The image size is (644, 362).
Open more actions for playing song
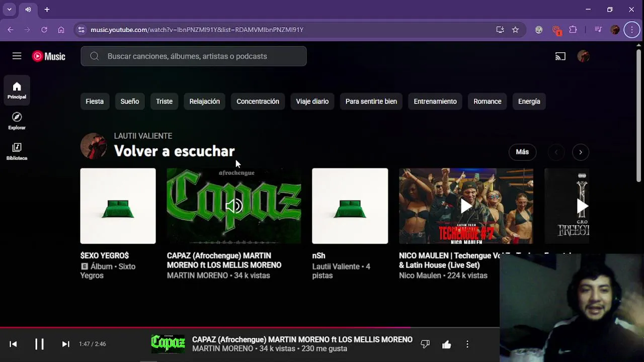(467, 344)
